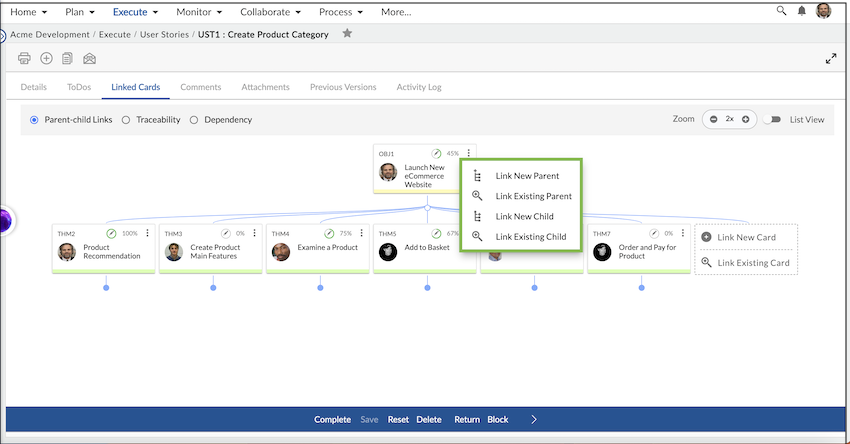Click the Complete button in the bottom bar
850x444 pixels.
[x=332, y=419]
